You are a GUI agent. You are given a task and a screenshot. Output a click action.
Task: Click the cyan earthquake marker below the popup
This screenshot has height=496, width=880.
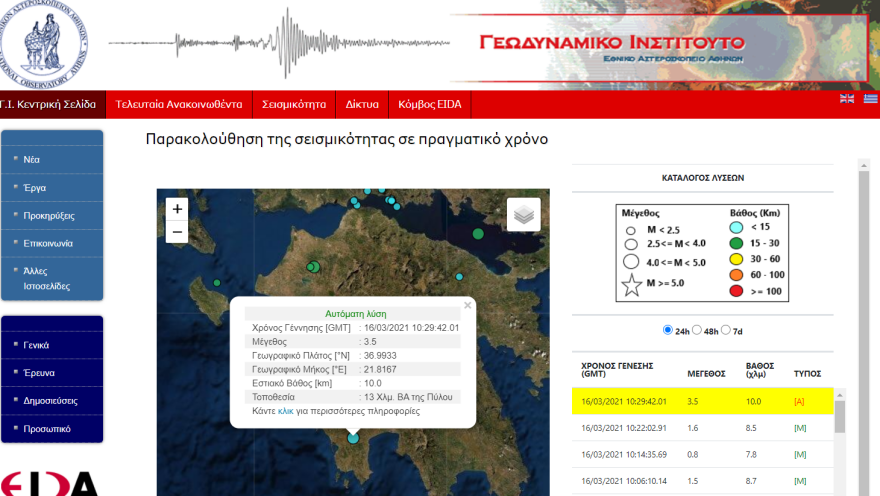(353, 438)
